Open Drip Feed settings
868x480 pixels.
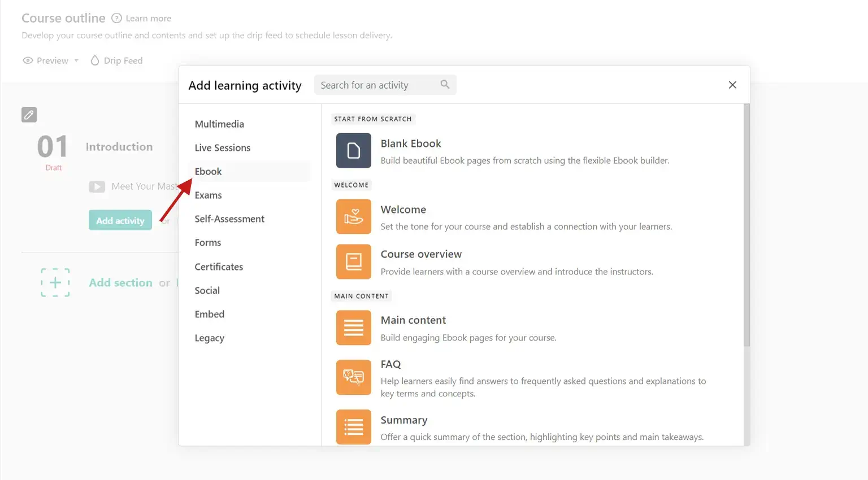[117, 60]
